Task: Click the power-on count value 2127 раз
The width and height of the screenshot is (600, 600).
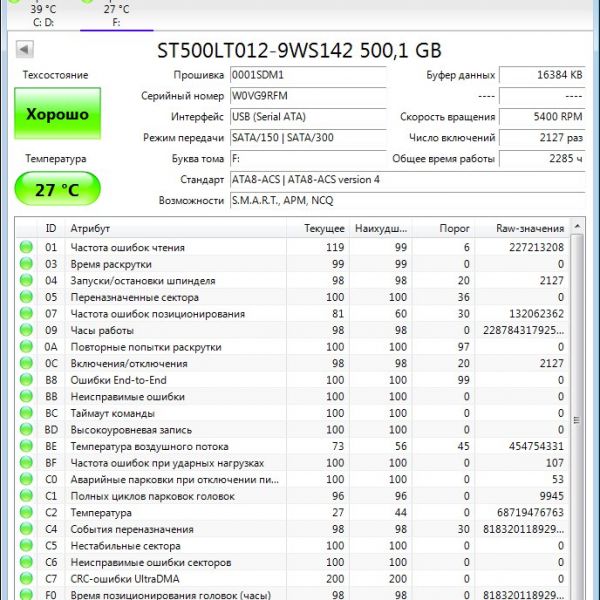Action: (x=542, y=138)
